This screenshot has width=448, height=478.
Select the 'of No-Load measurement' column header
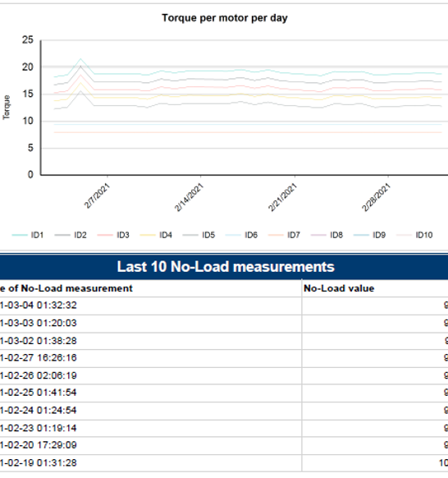click(x=71, y=288)
